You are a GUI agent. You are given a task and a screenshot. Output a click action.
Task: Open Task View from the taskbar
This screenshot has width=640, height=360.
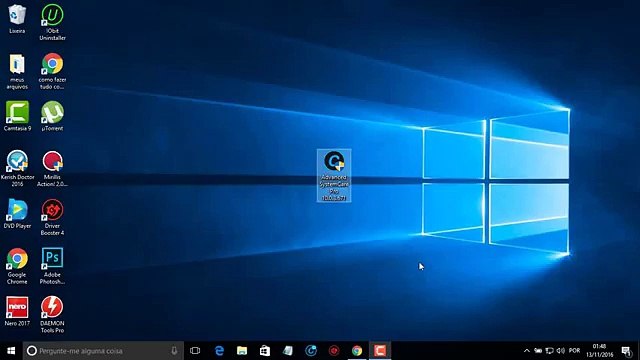click(195, 351)
